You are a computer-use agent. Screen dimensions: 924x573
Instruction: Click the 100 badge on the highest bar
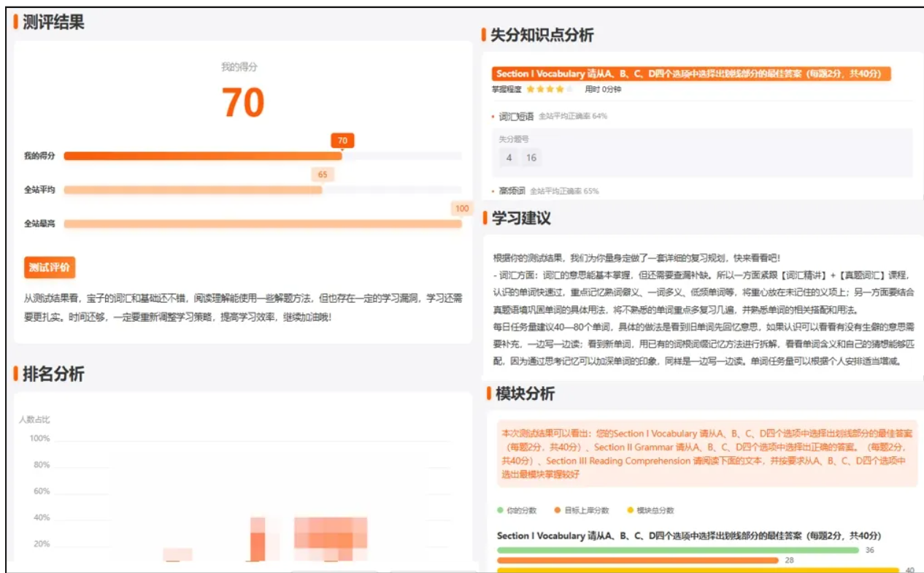tap(462, 209)
